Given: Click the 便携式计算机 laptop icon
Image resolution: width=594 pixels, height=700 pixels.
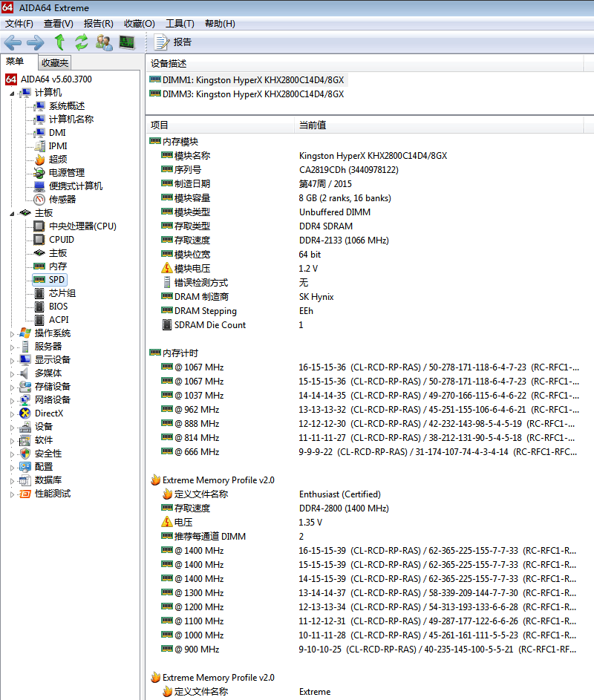Looking at the screenshot, I should pos(40,186).
